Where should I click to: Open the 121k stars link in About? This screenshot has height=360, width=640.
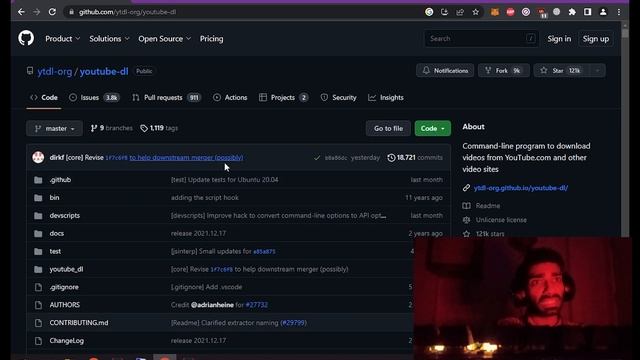(489, 233)
